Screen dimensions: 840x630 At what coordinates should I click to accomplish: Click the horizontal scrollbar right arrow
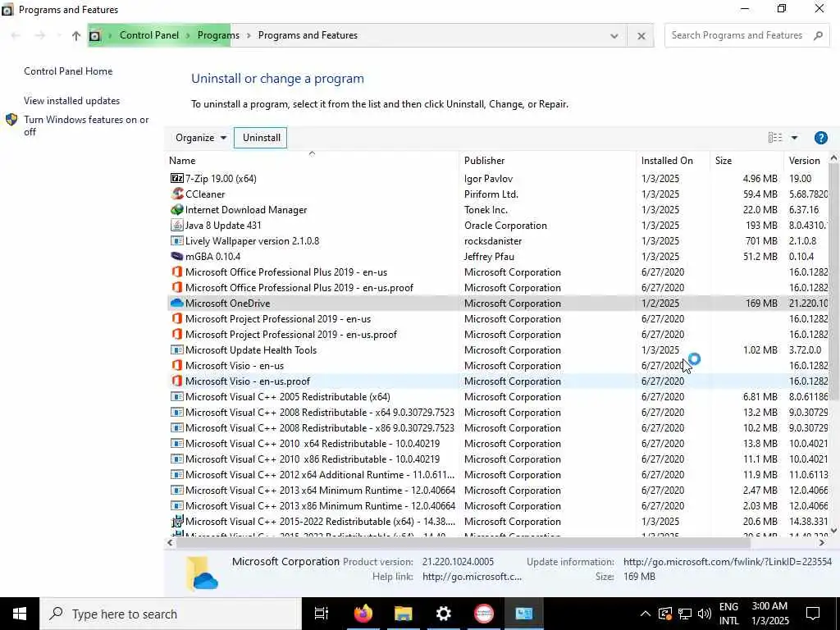click(x=822, y=543)
